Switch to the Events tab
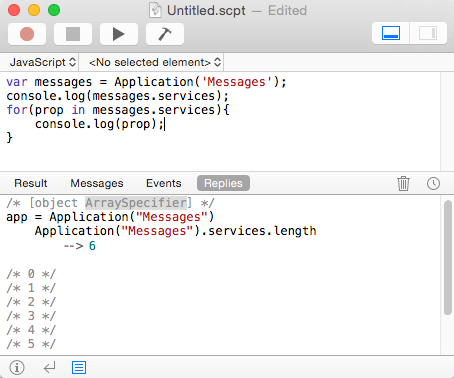 (x=164, y=183)
